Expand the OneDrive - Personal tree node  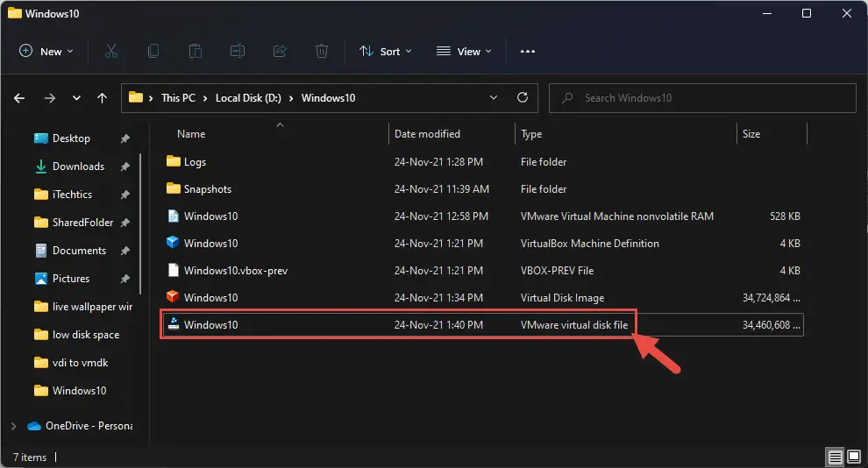[x=14, y=426]
